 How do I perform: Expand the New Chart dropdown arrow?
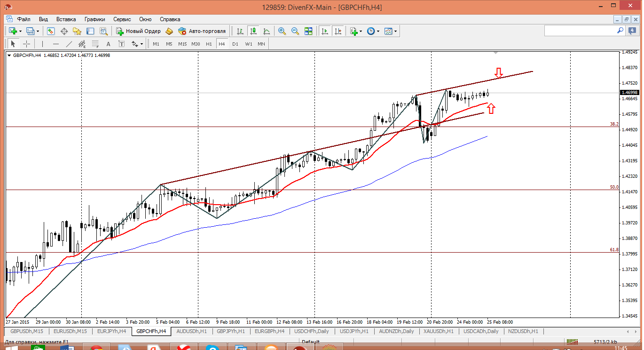pyautogui.click(x=20, y=32)
